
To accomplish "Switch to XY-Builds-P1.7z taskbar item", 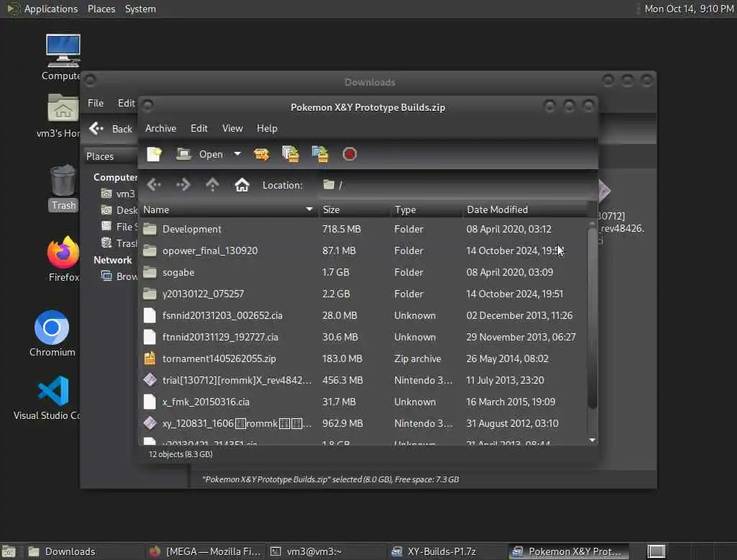I will point(446,551).
